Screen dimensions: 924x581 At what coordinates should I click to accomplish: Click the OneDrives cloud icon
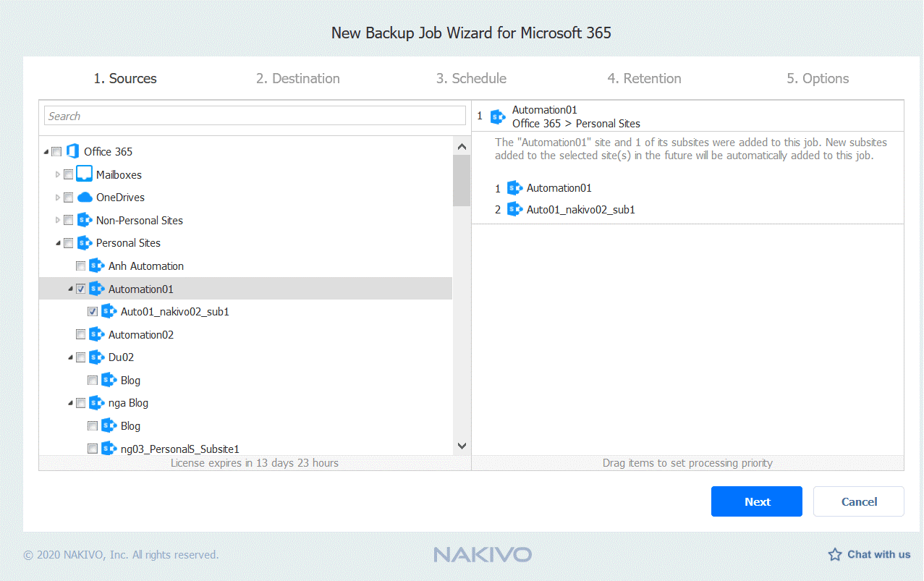tap(85, 197)
